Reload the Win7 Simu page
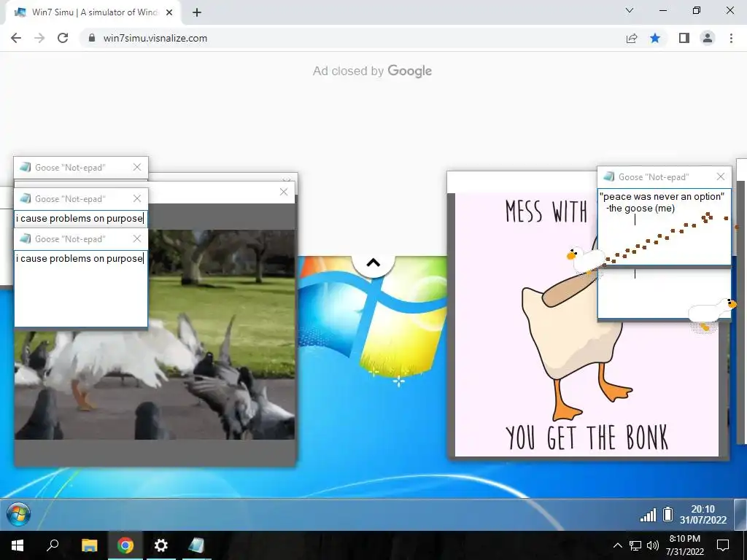747x560 pixels. tap(63, 38)
